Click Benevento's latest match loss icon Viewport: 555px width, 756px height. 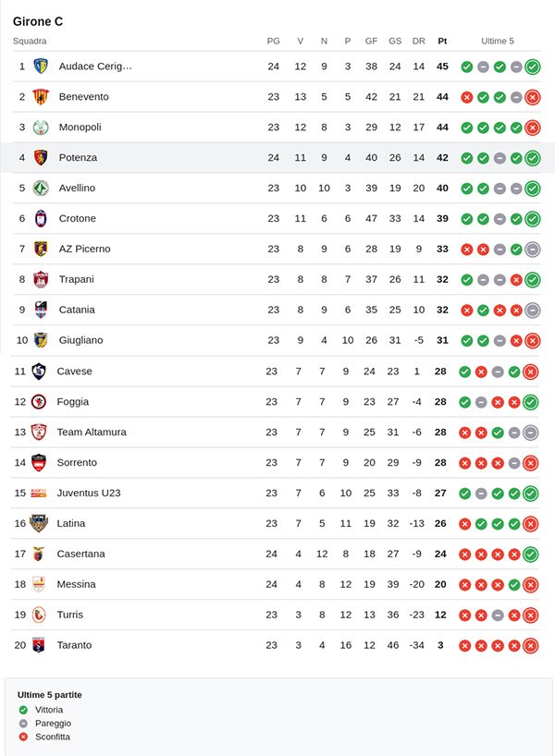coord(532,97)
